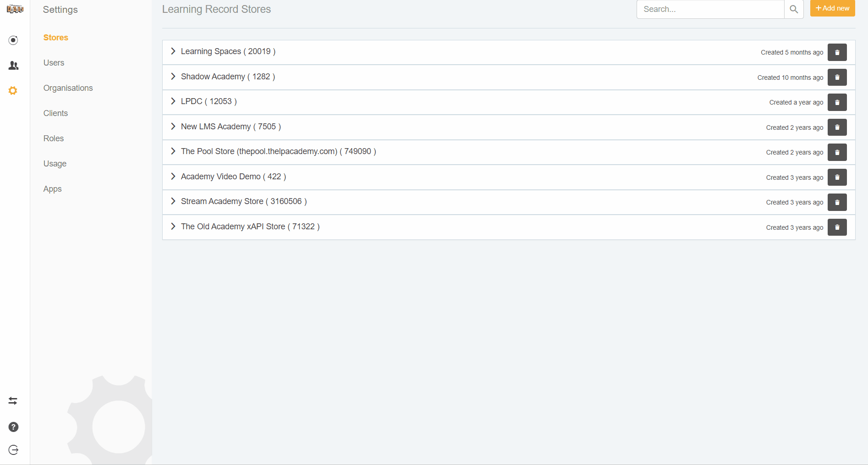Open the data exchange arrows icon

[13, 401]
